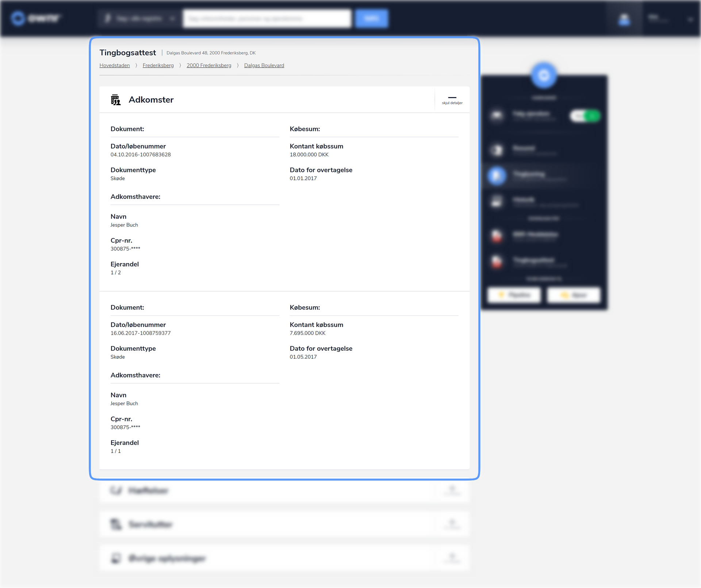This screenshot has height=588, width=701.
Task: Open the user menu arrow at header right
Action: coord(690,19)
